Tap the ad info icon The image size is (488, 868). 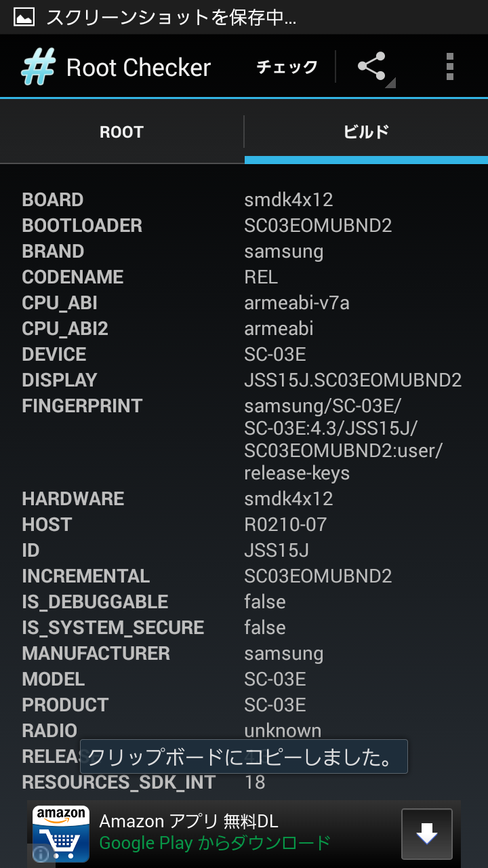coord(41,854)
